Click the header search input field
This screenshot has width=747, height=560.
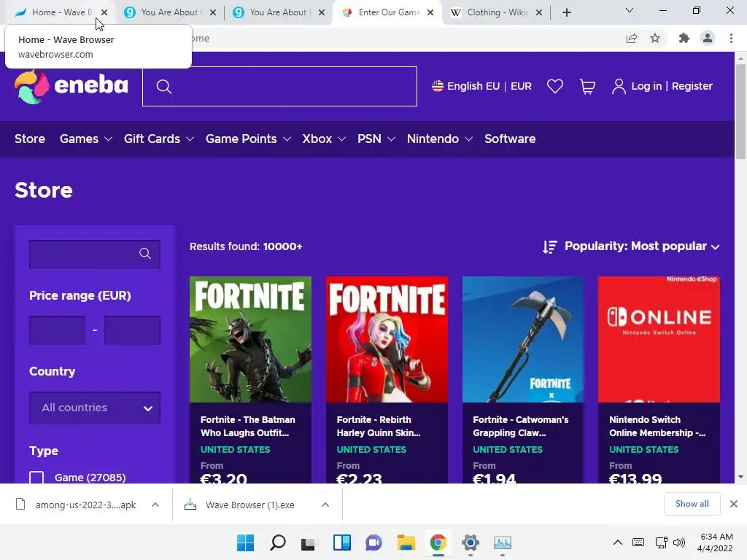(x=279, y=86)
